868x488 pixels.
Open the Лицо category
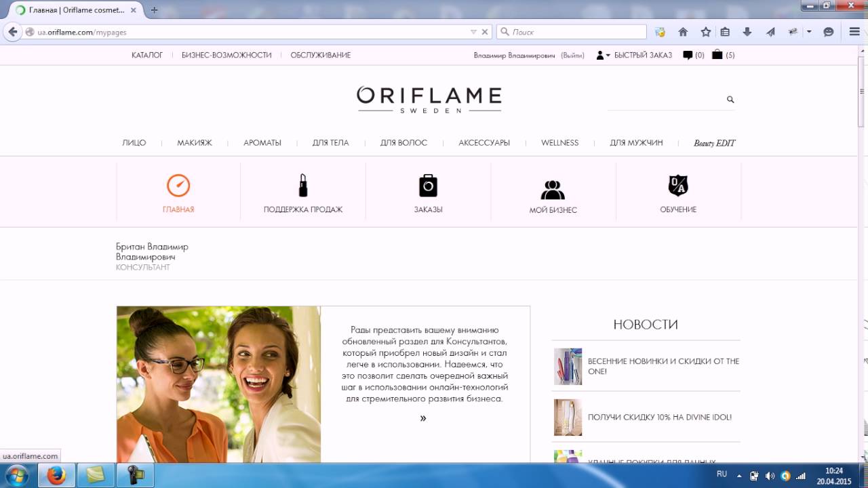pyautogui.click(x=134, y=143)
